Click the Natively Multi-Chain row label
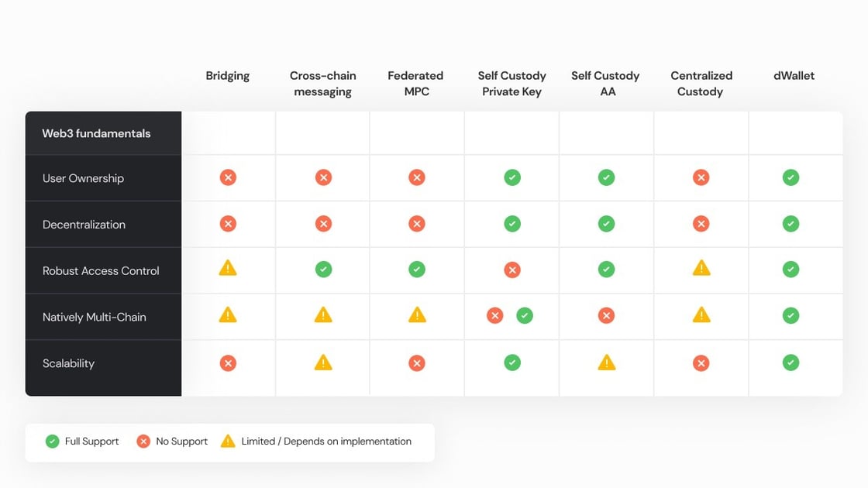The width and height of the screenshot is (868, 488). click(x=95, y=317)
